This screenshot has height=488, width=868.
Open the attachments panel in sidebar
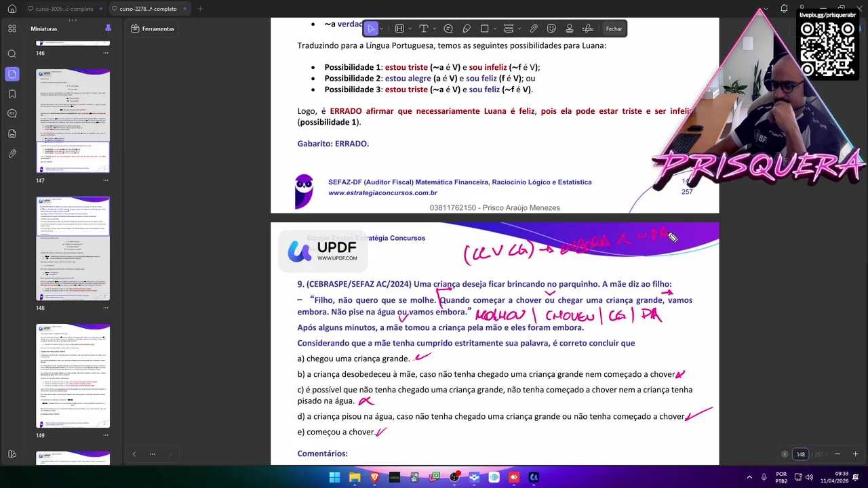coord(12,154)
